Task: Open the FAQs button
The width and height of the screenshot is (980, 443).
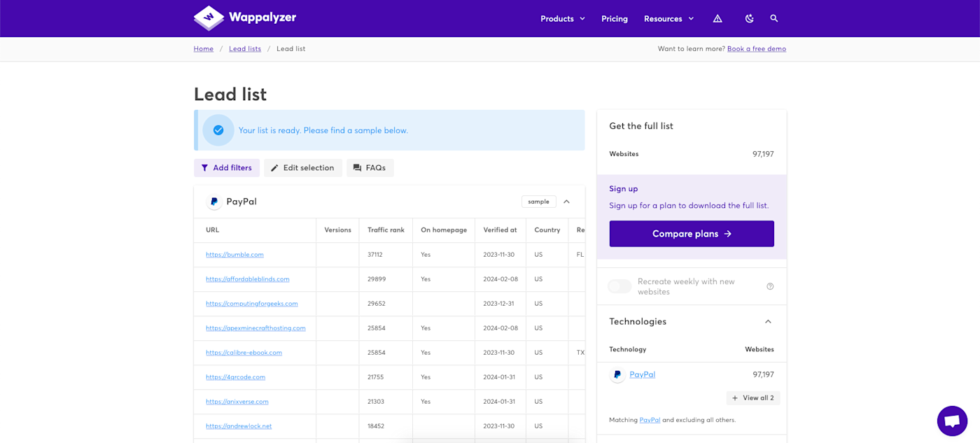Action: coord(370,168)
